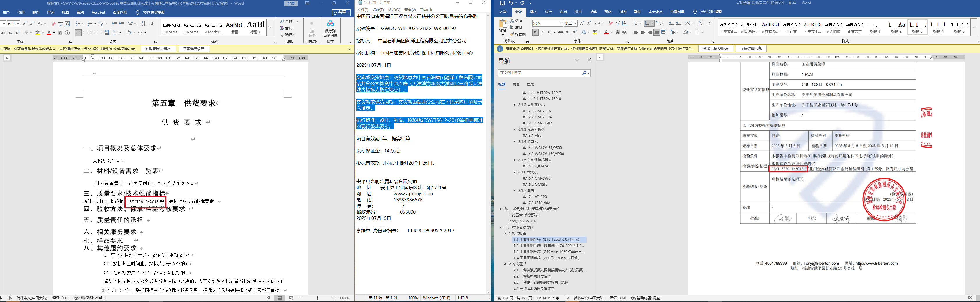The image size is (980, 302).
Task: Click search magnifier in navigation pane
Action: point(584,73)
